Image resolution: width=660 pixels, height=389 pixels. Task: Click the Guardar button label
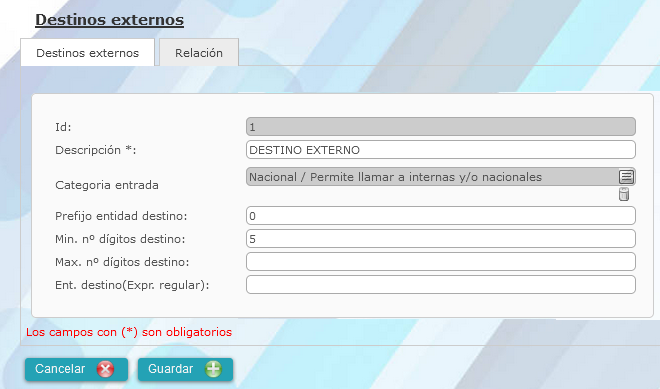(170, 369)
